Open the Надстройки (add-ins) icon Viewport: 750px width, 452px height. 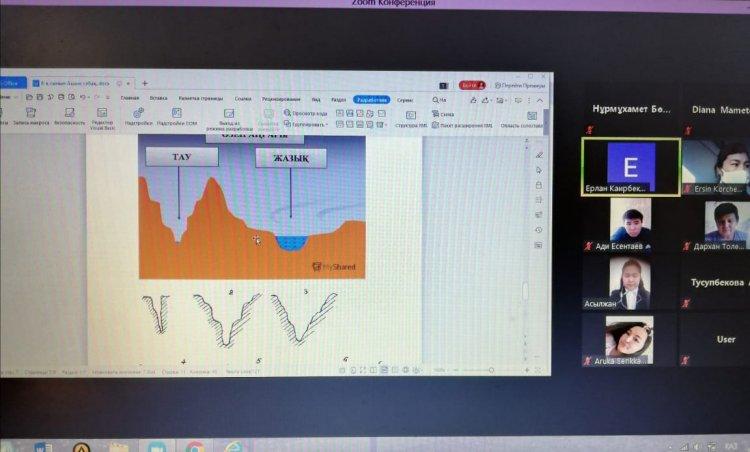(x=139, y=114)
